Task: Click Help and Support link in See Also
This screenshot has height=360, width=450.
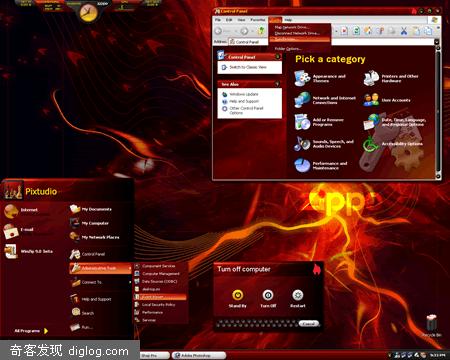Action: coord(244,101)
